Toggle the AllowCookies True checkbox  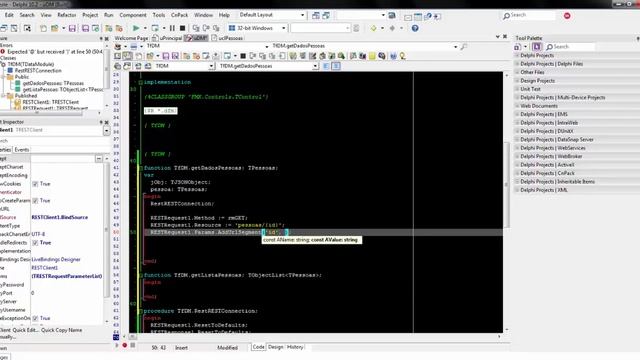[x=35, y=184]
